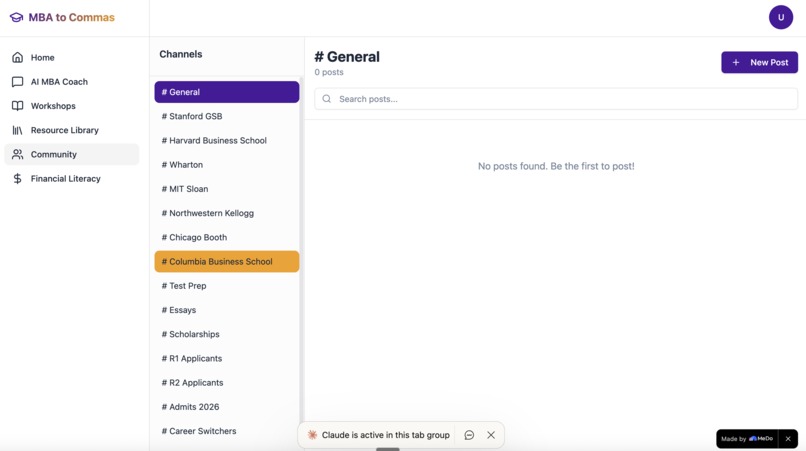This screenshot has width=806, height=451.
Task: Open the MBA to Commas home title
Action: [x=71, y=17]
